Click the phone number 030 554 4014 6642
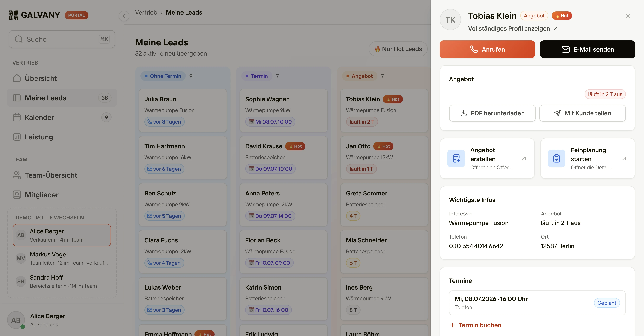 (x=476, y=246)
